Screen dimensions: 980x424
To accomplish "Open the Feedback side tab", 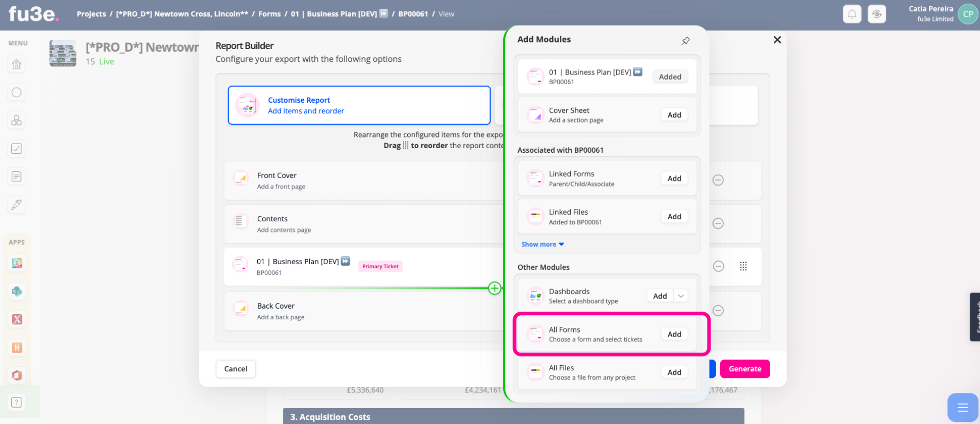I will click(x=975, y=317).
